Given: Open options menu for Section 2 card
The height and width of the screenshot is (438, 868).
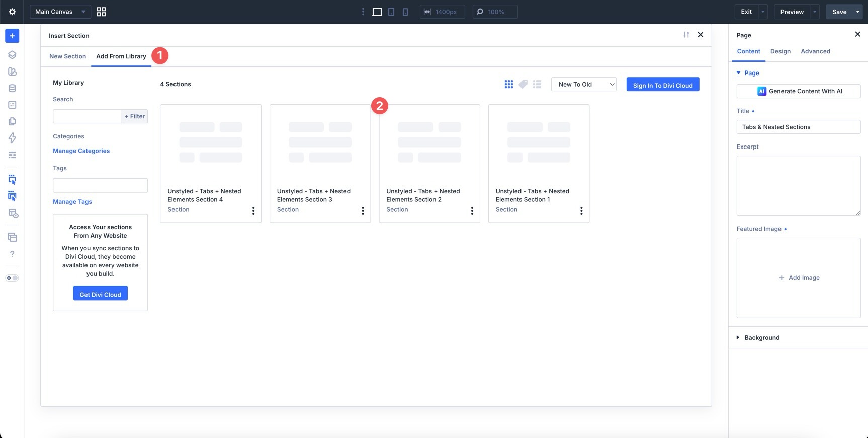Looking at the screenshot, I should click(x=472, y=211).
